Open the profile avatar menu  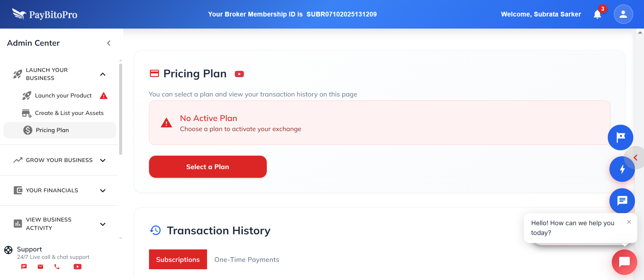pyautogui.click(x=623, y=14)
